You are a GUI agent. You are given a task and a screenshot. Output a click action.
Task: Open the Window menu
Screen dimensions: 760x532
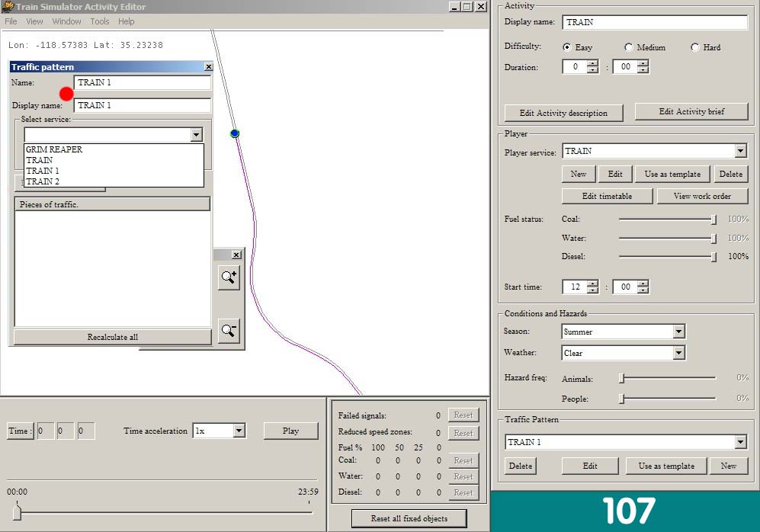pos(66,21)
